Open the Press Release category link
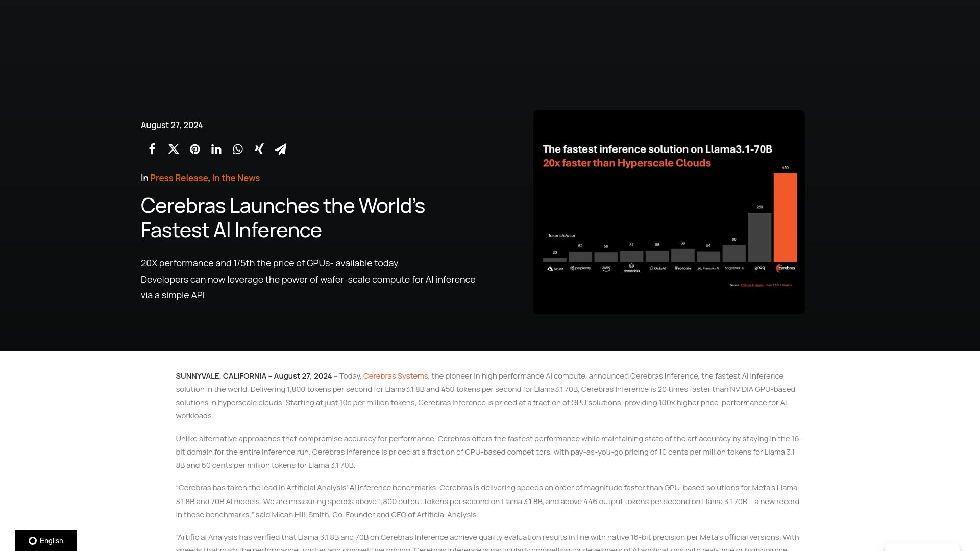This screenshot has width=980, height=551. (179, 178)
